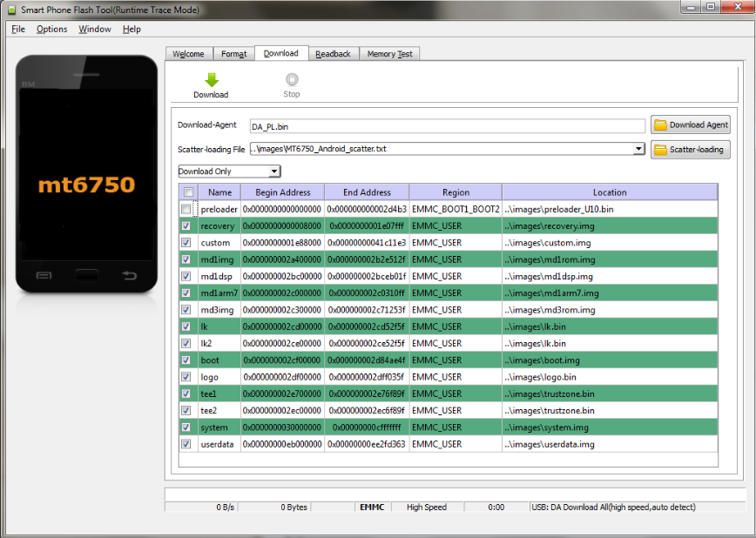Click the phone's back arrow key graphic
Image resolution: width=756 pixels, height=538 pixels.
(129, 277)
